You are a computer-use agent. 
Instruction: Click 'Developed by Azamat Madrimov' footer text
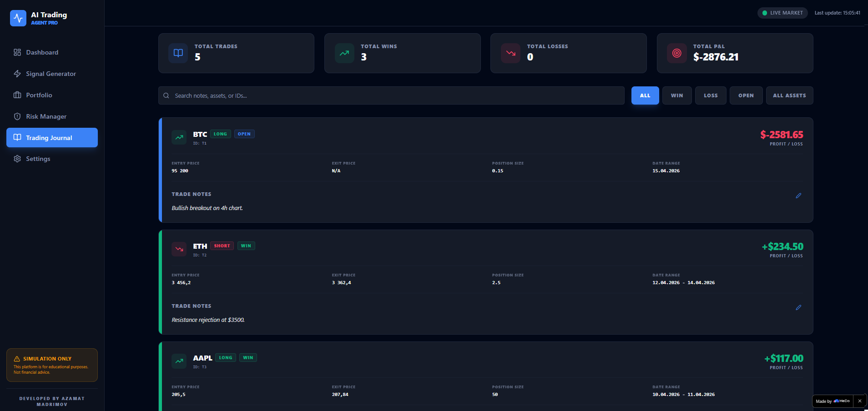point(52,401)
